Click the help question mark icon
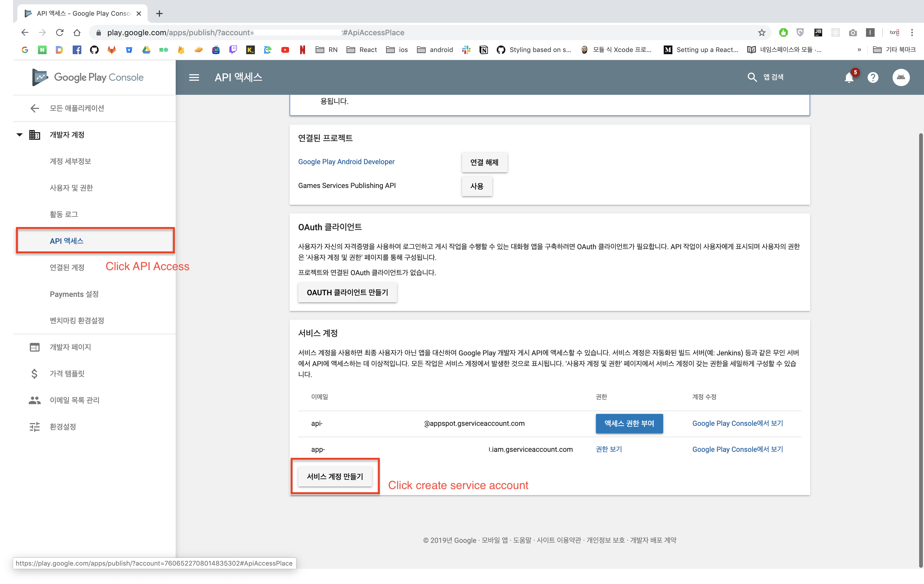Image resolution: width=924 pixels, height=584 pixels. 873,77
